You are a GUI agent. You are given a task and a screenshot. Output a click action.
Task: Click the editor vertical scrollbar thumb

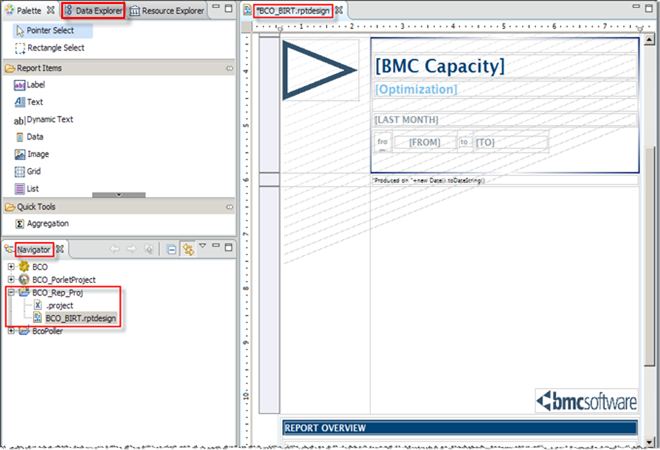649,256
